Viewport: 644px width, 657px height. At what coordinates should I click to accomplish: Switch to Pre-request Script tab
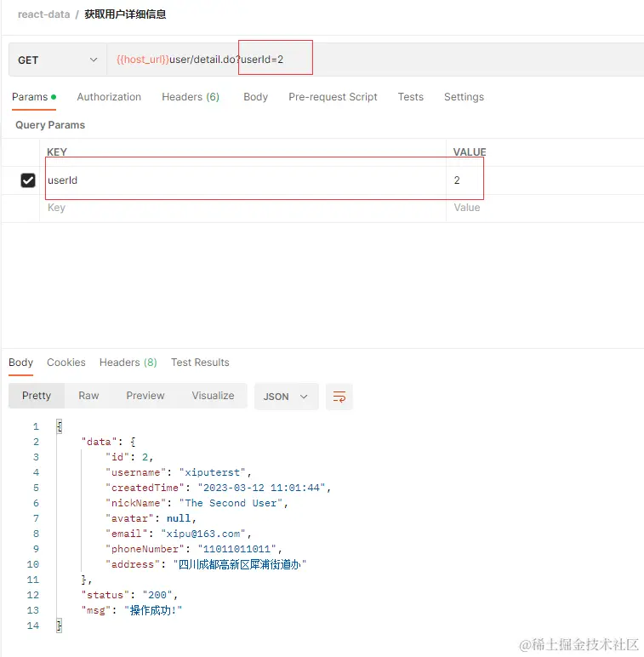click(x=333, y=97)
